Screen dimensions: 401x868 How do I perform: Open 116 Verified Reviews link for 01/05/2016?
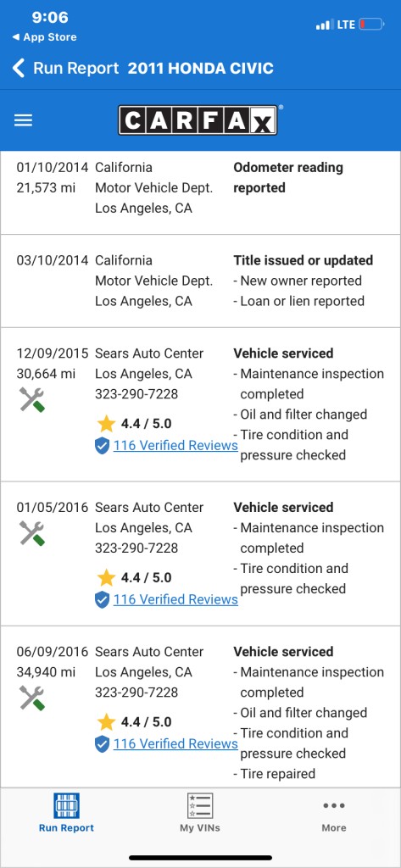pos(175,599)
